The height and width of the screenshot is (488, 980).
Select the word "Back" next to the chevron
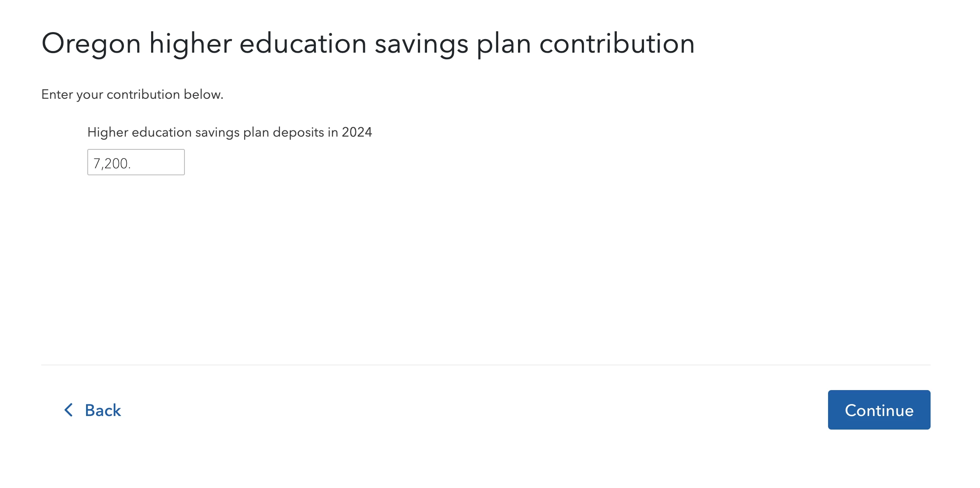[x=103, y=410]
